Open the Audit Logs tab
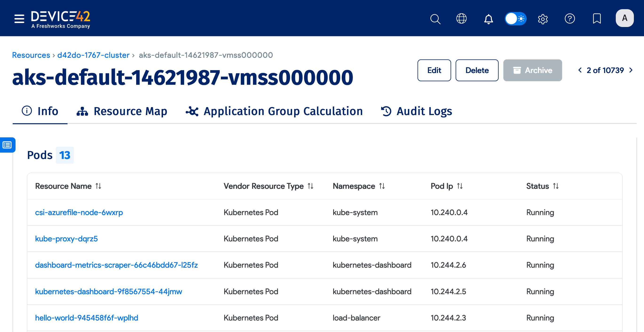 pyautogui.click(x=424, y=111)
